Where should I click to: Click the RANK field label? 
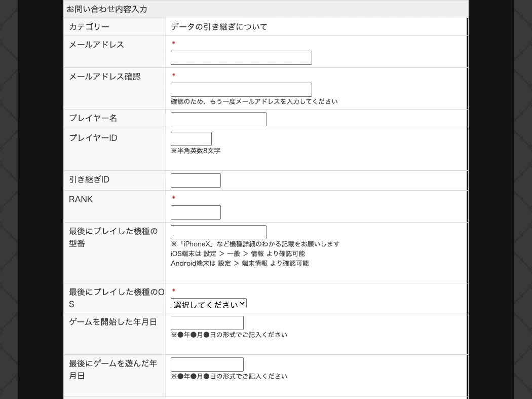[81, 199]
